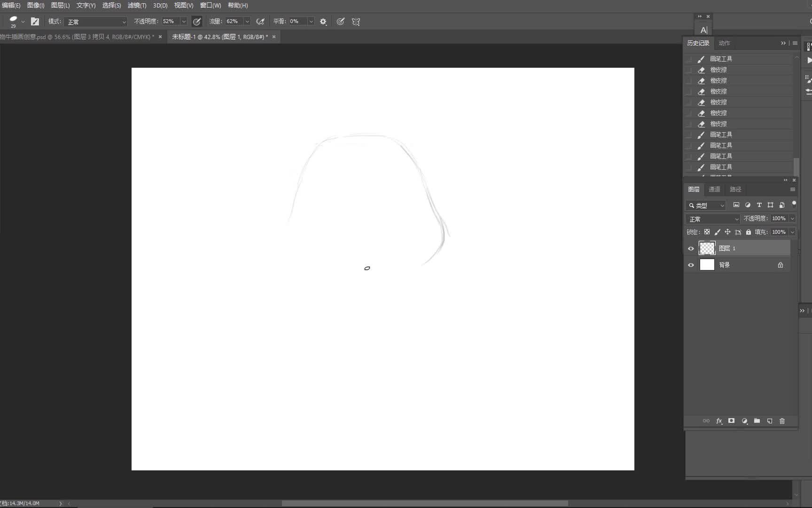Viewport: 812px width, 508px height.
Task: Delete layer with trash icon
Action: click(x=782, y=421)
